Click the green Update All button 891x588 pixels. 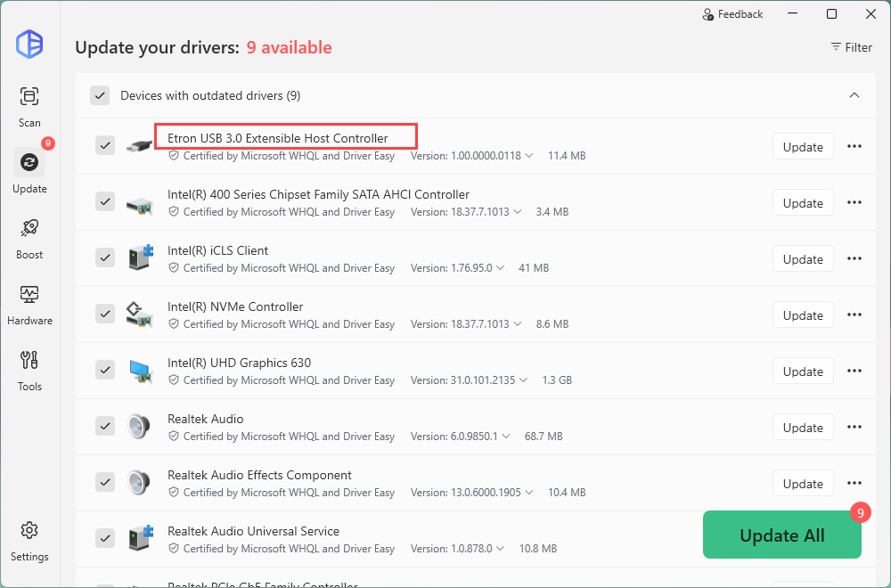[x=781, y=535]
